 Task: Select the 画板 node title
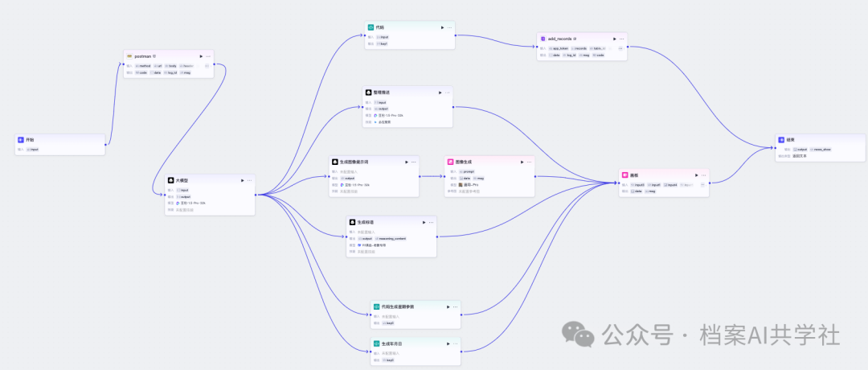(634, 175)
